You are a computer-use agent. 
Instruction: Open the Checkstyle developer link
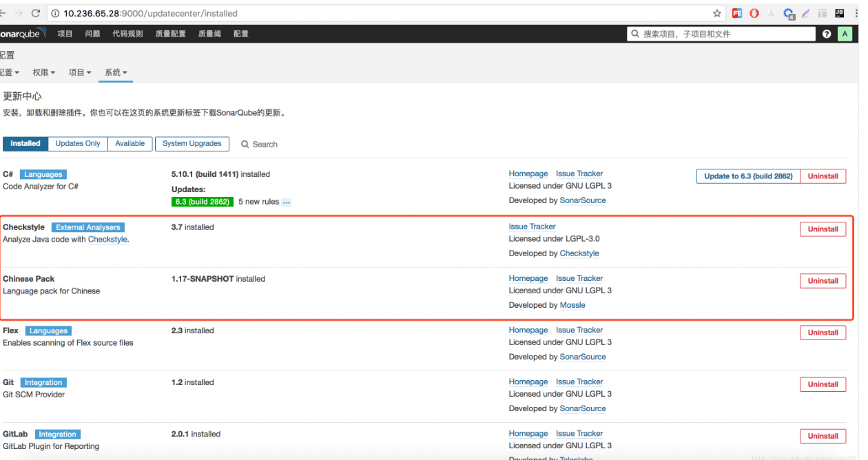pos(579,253)
